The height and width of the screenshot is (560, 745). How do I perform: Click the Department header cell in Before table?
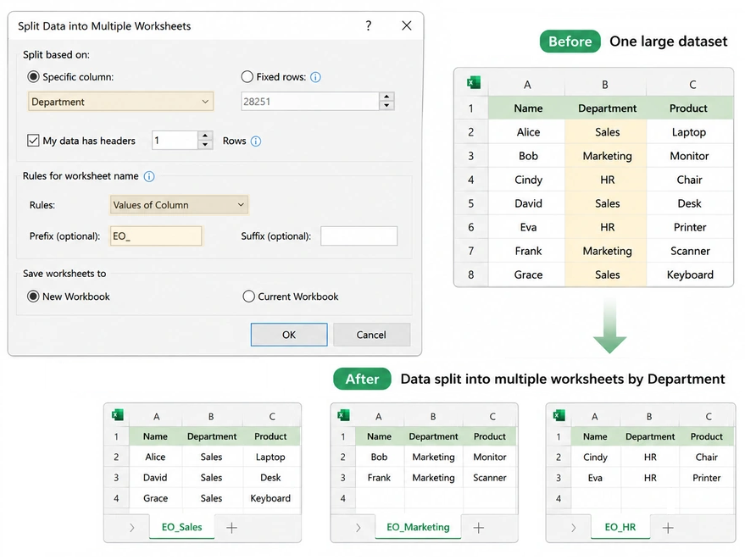point(607,108)
